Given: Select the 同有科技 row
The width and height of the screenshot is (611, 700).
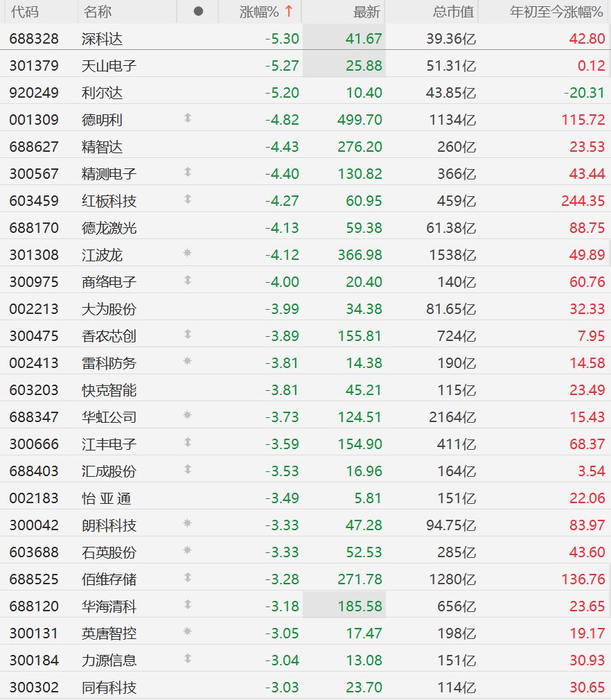Looking at the screenshot, I should coord(109,688).
